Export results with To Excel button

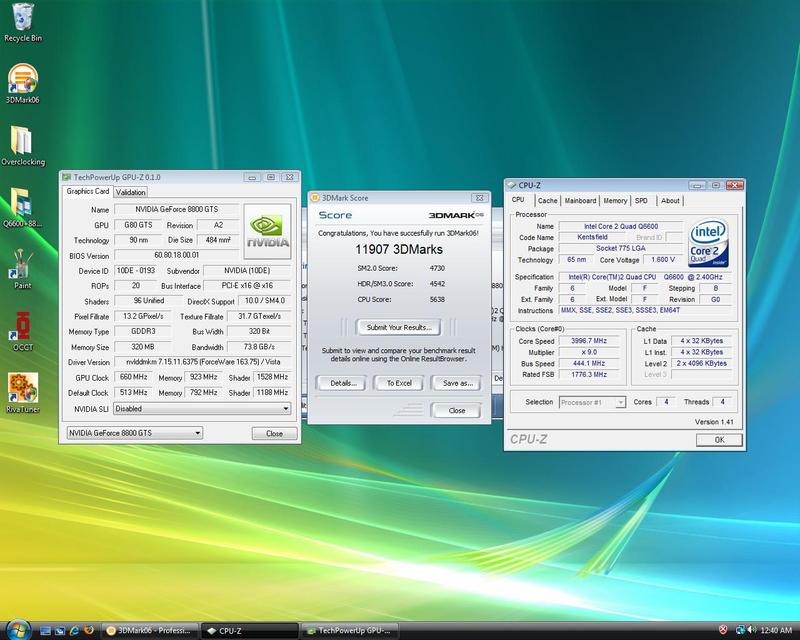click(x=399, y=383)
